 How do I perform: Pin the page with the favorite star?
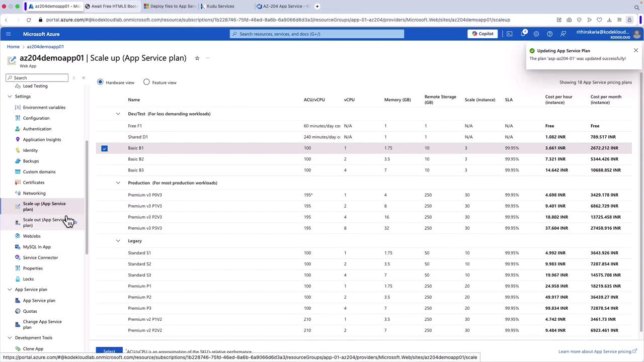(x=197, y=58)
